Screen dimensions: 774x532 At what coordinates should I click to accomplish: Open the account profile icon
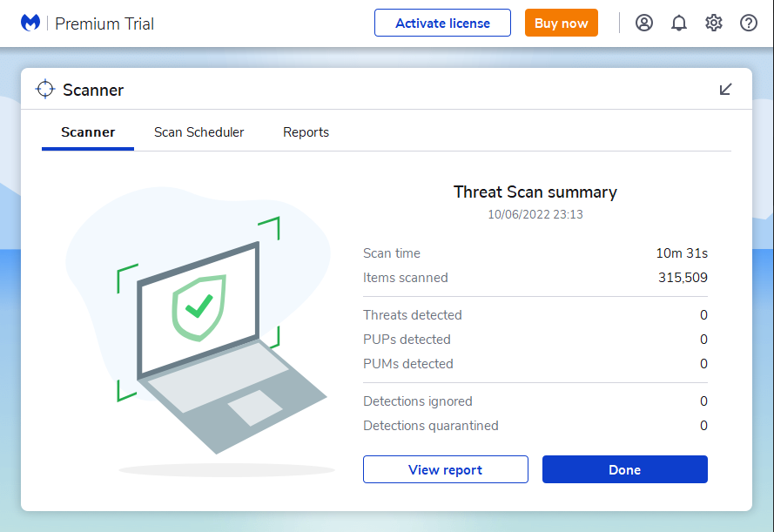click(x=644, y=24)
